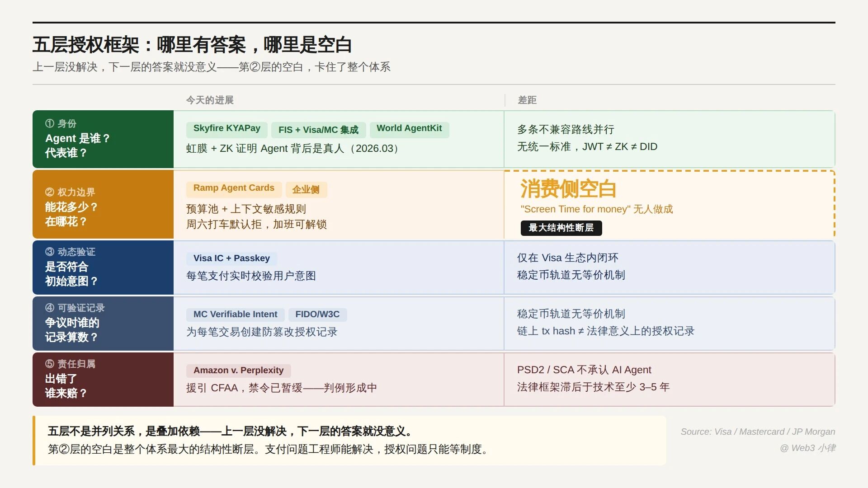Click the FIDO/W3C tag
This screenshot has height=488, width=868.
click(x=317, y=314)
